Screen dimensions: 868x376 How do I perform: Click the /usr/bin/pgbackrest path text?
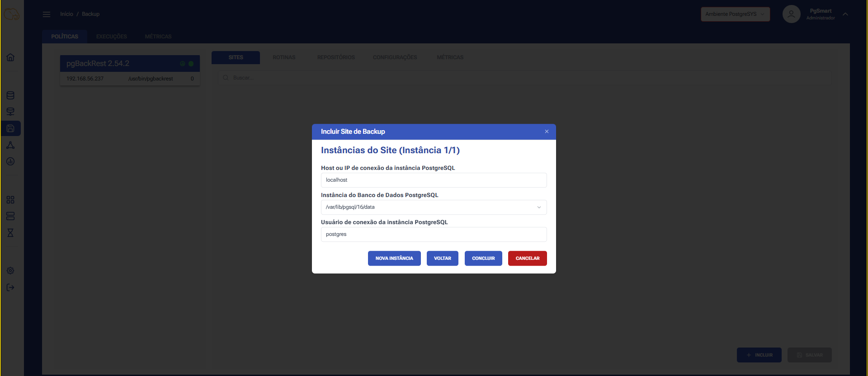point(151,79)
